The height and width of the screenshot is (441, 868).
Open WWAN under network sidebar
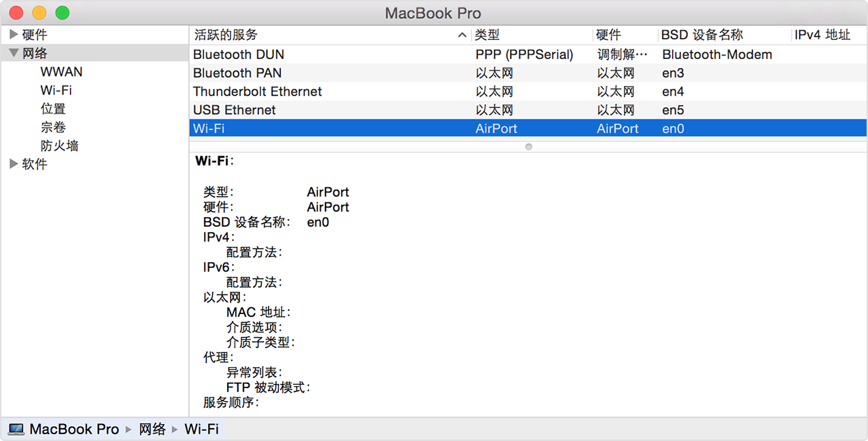click(x=62, y=72)
